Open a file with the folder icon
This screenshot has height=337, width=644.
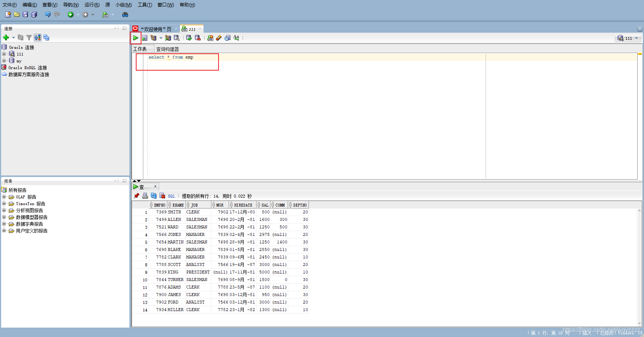17,15
